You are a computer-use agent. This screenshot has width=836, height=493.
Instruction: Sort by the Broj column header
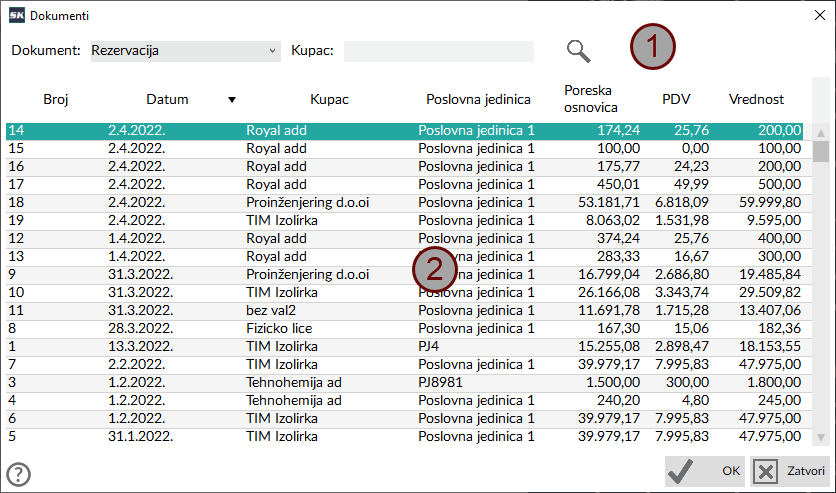(56, 99)
